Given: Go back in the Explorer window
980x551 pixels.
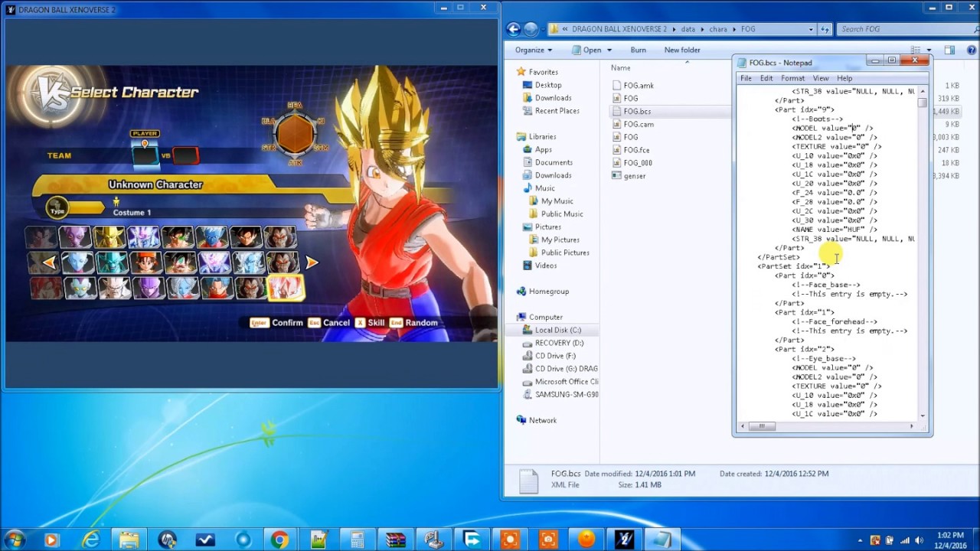Looking at the screenshot, I should (514, 29).
